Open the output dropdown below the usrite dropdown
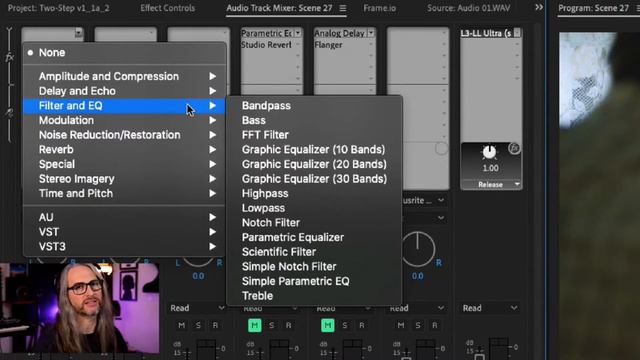Viewport: 640px width, 360px height. [x=441, y=218]
